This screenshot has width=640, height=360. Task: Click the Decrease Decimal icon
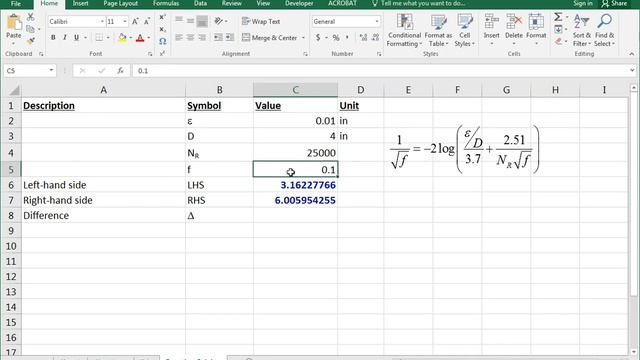coord(376,38)
